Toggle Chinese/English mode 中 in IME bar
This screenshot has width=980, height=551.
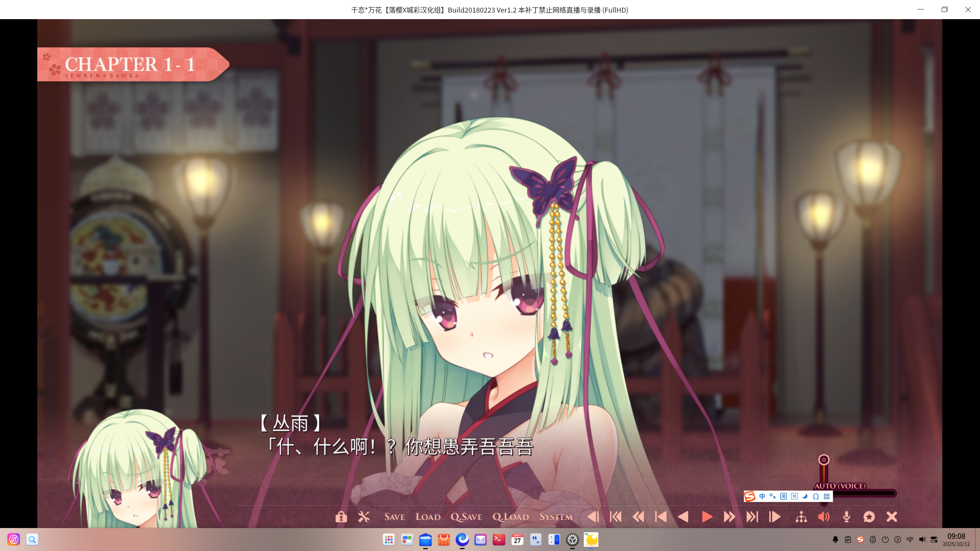point(762,496)
